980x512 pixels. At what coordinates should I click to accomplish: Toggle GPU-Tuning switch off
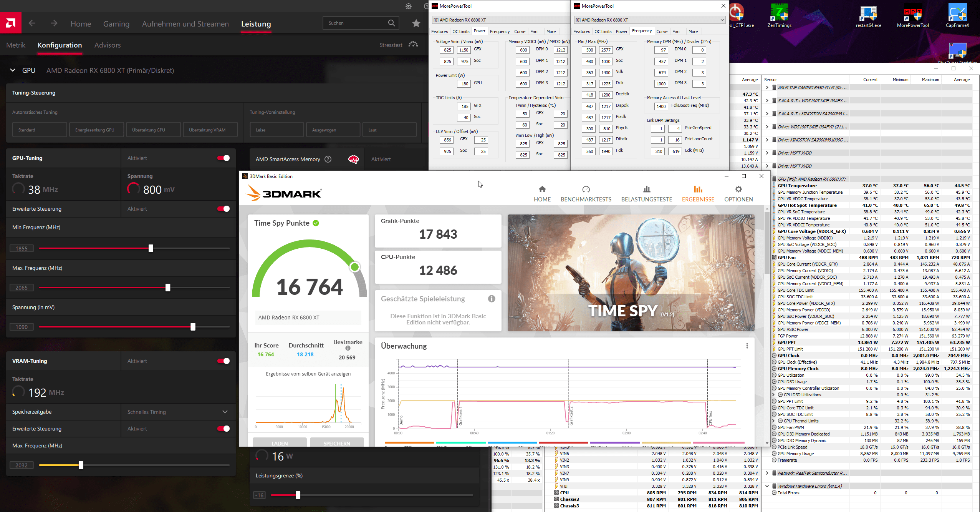pos(223,158)
